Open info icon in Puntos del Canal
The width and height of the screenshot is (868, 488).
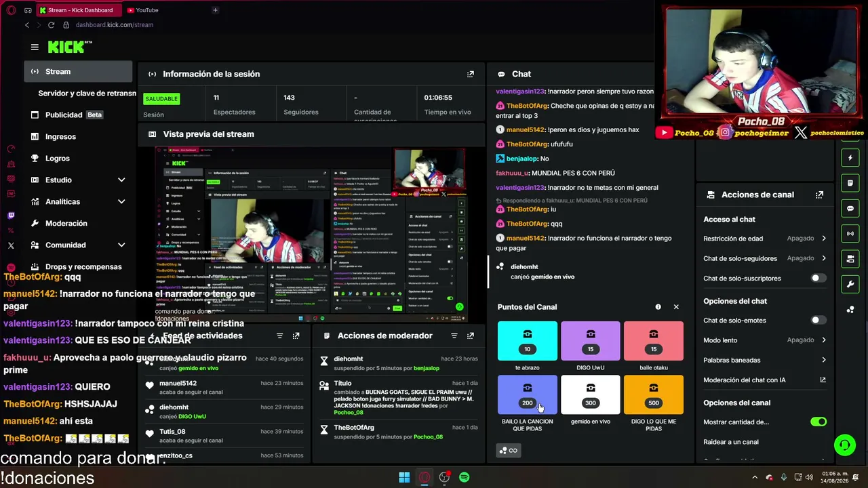pos(658,307)
